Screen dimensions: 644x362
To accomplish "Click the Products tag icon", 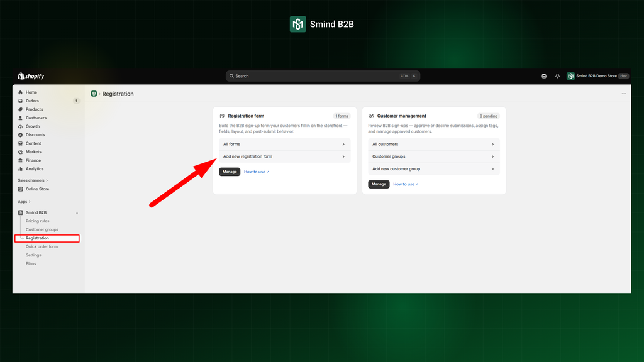I will pos(21,109).
